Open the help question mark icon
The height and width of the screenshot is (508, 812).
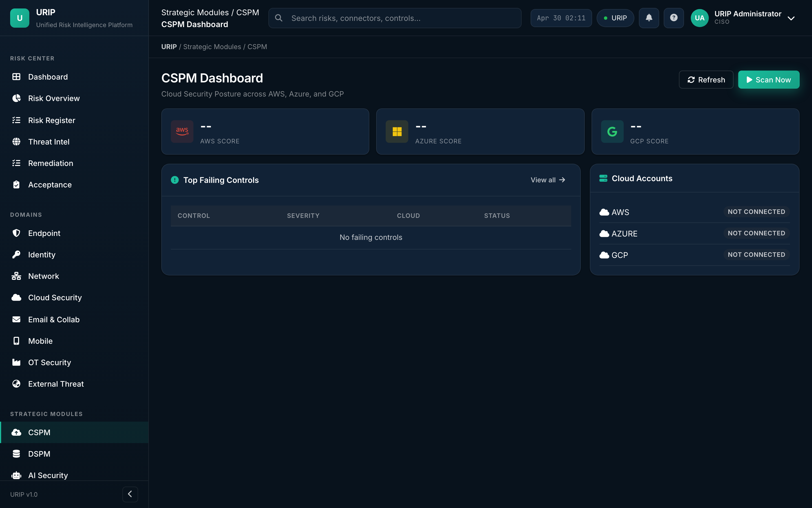pyautogui.click(x=674, y=18)
